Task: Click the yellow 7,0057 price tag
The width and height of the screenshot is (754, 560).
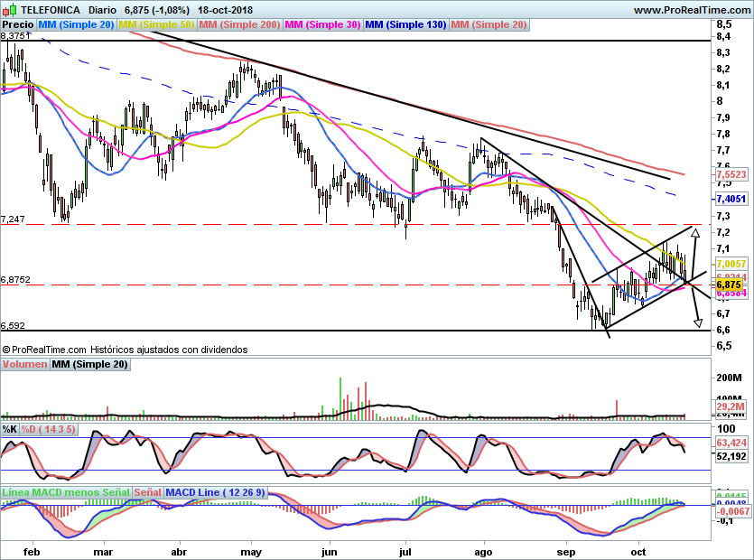Action: click(x=731, y=264)
